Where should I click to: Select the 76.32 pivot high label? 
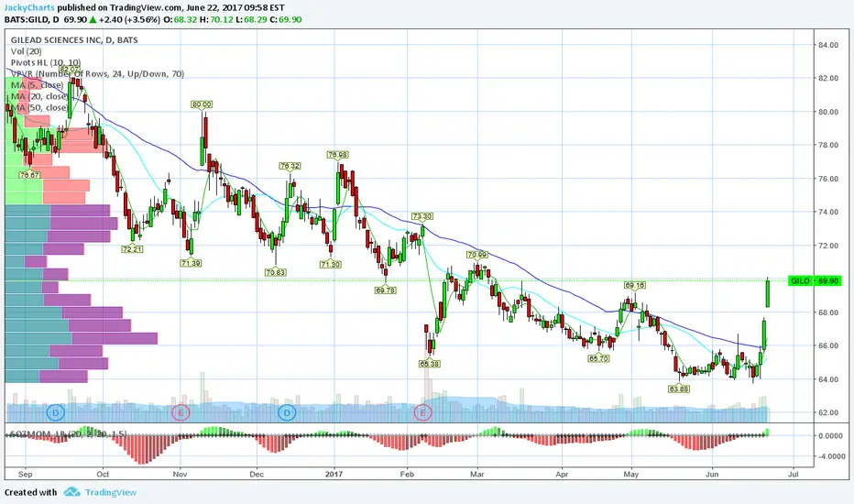pyautogui.click(x=290, y=166)
